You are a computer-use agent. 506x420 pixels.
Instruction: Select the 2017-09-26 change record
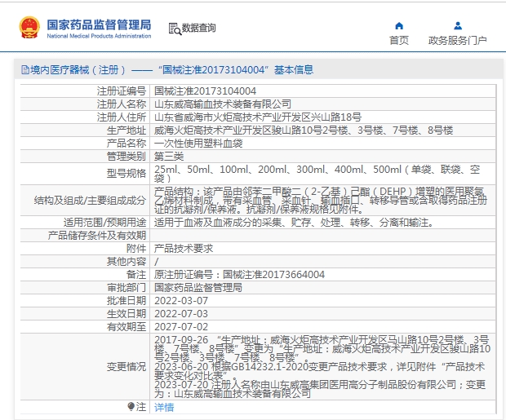point(322,349)
